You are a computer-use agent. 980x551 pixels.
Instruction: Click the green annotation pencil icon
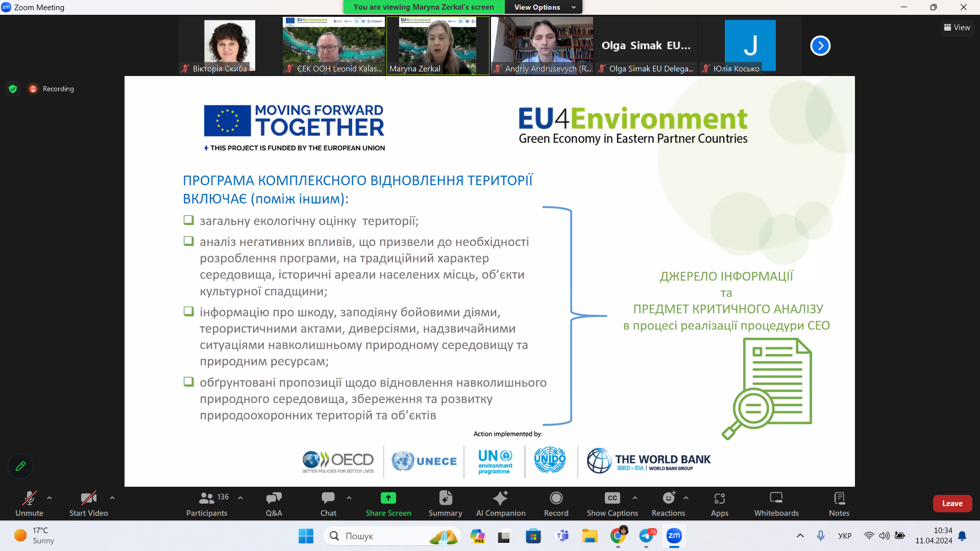[20, 466]
